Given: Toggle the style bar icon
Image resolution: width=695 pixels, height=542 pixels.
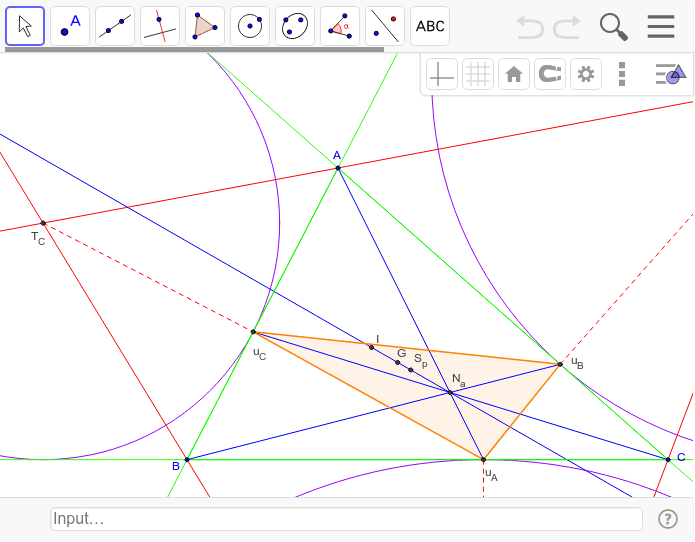Looking at the screenshot, I should (670, 74).
